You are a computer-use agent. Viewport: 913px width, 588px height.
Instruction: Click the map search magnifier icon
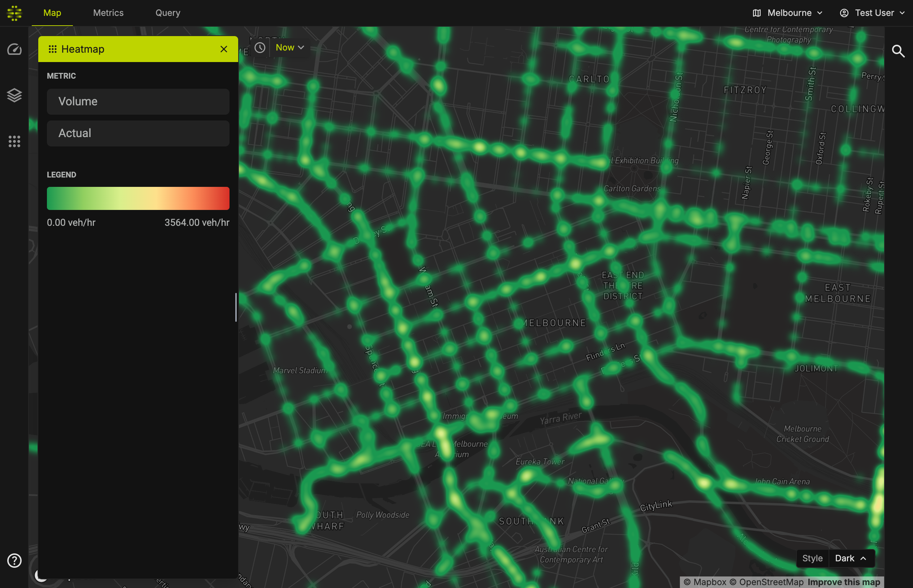pos(898,51)
